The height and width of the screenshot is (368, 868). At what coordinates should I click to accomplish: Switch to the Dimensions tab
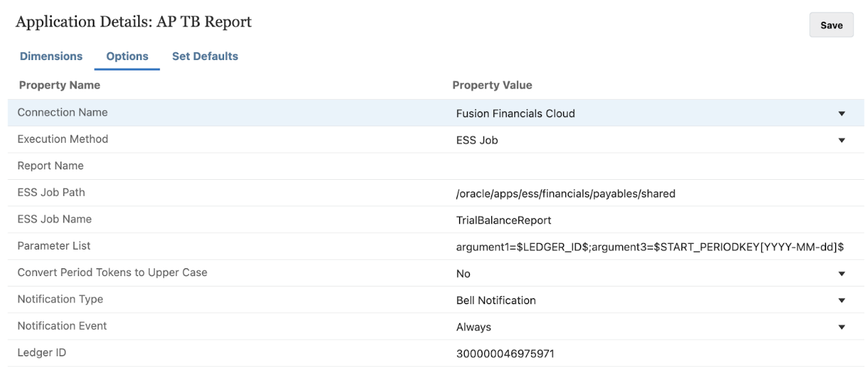(x=51, y=56)
